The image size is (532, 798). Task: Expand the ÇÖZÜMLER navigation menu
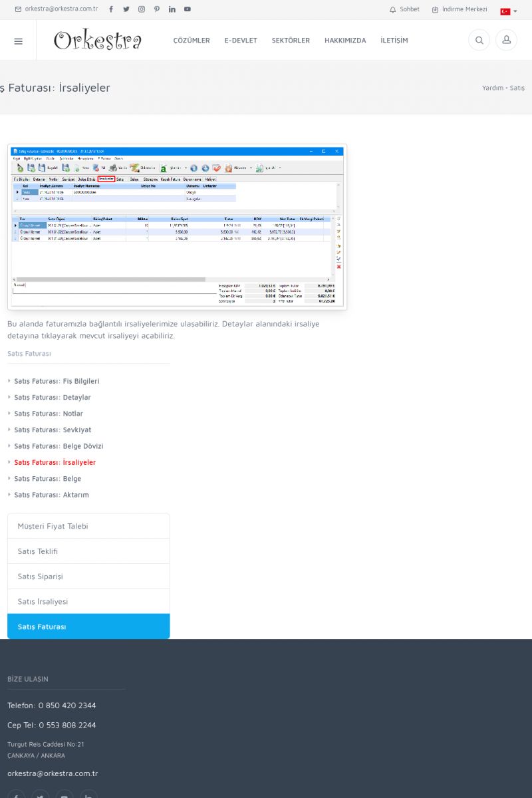point(192,41)
